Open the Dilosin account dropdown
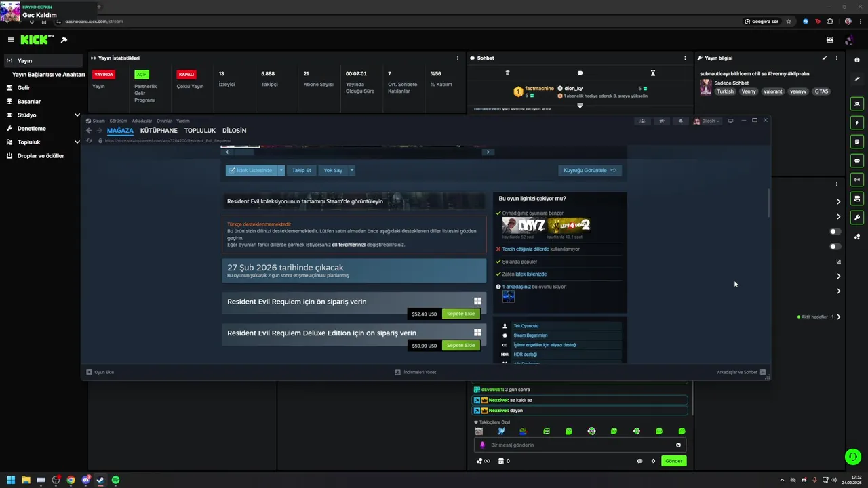 coord(707,121)
